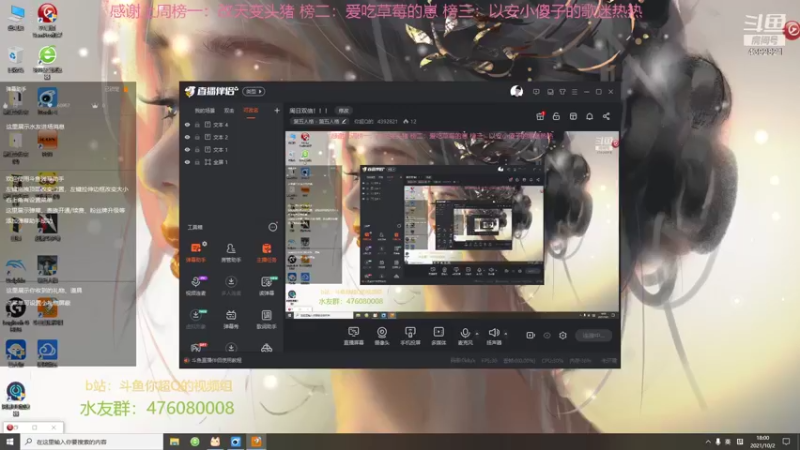
Task: Open the notification bell
Action: [x=589, y=116]
